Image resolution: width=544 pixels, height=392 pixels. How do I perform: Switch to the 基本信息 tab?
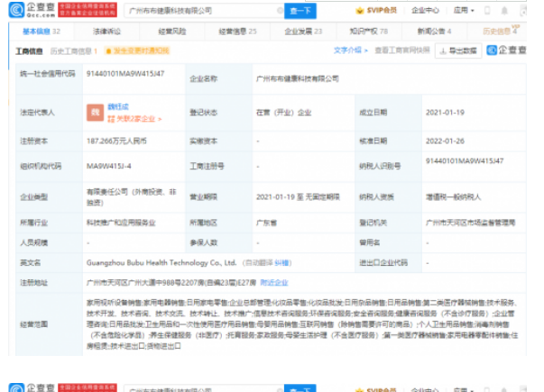[41, 32]
